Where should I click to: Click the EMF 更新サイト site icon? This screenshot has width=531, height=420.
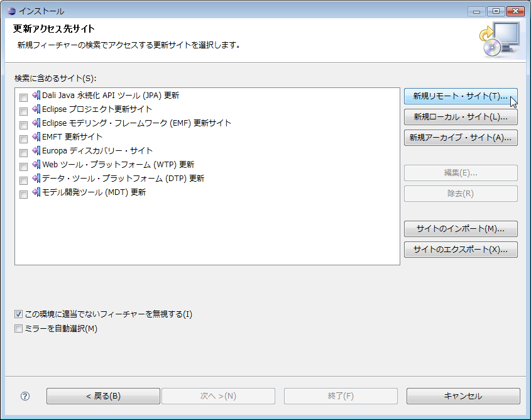(x=36, y=123)
